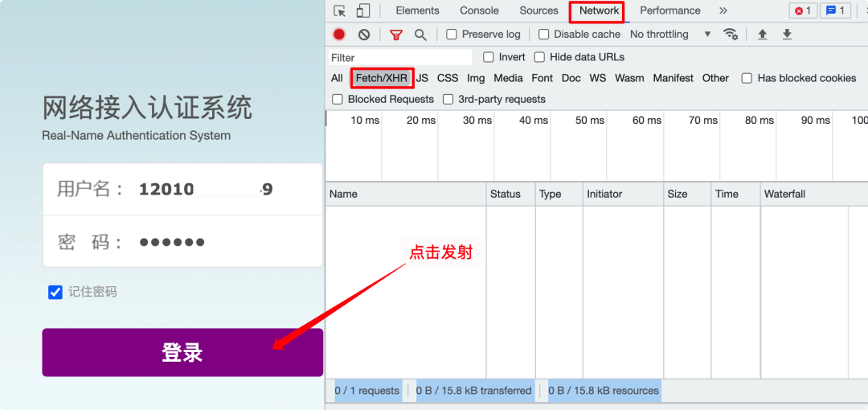The height and width of the screenshot is (410, 868).
Task: Open network search with magnifier icon
Action: point(420,35)
